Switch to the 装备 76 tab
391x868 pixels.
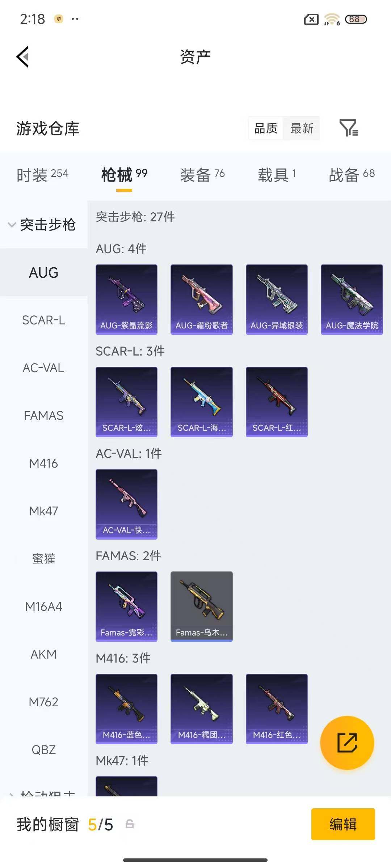pyautogui.click(x=202, y=175)
